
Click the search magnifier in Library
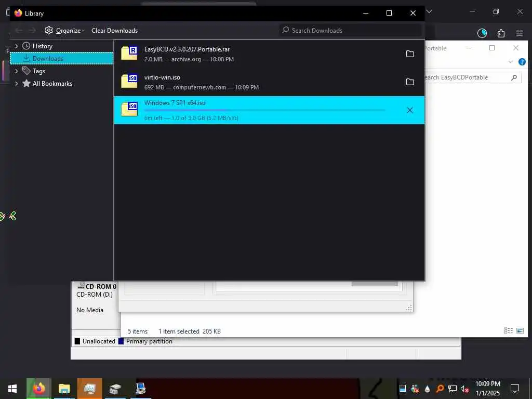(286, 30)
